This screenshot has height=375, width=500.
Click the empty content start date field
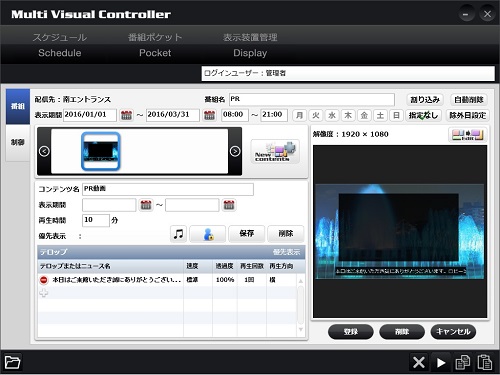pos(109,205)
